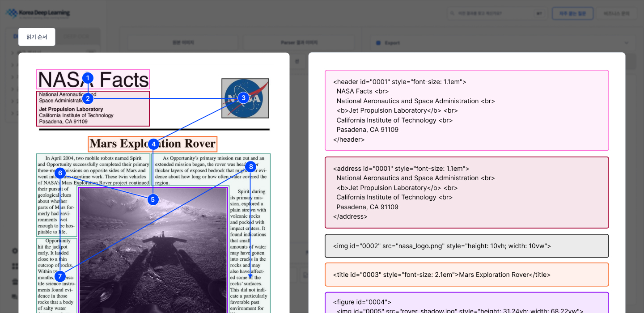The image size is (644, 313).
Task: Open the grid icon in the left sidebar
Action: click(15, 266)
